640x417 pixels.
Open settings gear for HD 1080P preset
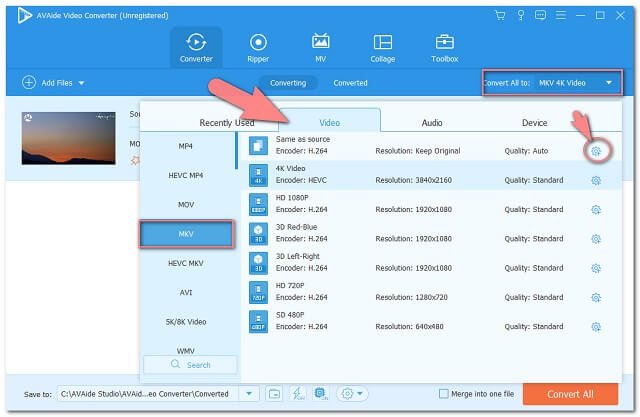(x=596, y=210)
